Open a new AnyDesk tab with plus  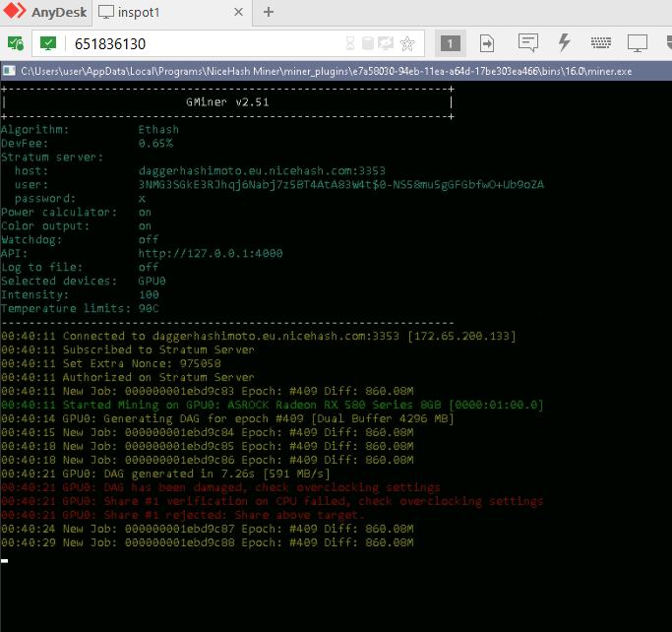pos(269,12)
